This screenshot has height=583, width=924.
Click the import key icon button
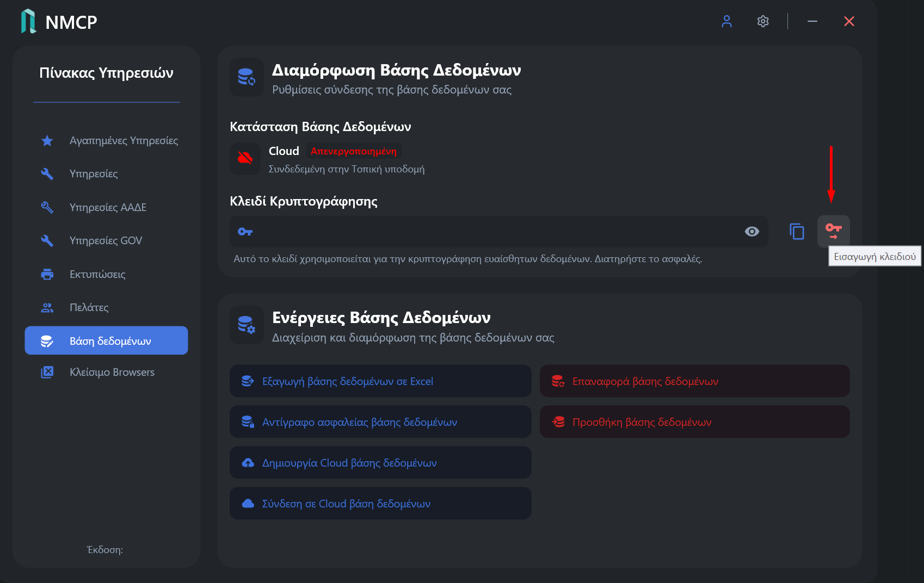click(x=833, y=232)
